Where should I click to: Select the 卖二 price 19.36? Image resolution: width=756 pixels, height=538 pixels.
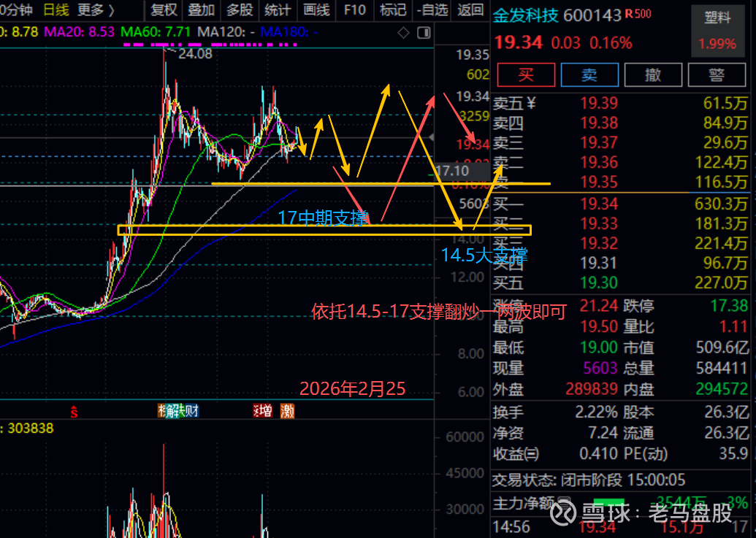coord(599,162)
